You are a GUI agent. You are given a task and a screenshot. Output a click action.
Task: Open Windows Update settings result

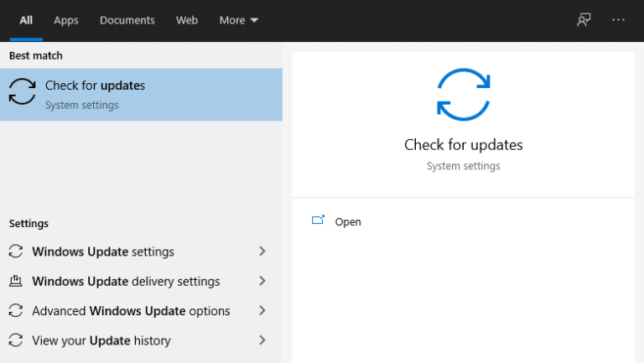(141, 252)
